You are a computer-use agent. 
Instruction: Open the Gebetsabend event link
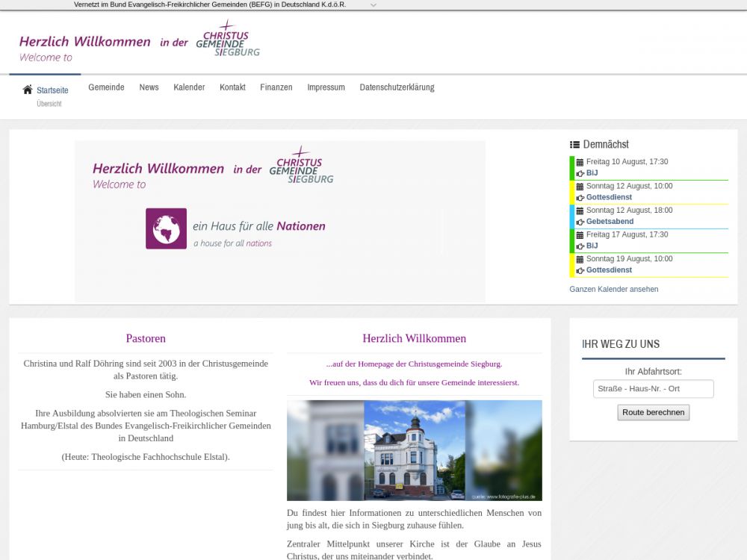[x=610, y=222]
